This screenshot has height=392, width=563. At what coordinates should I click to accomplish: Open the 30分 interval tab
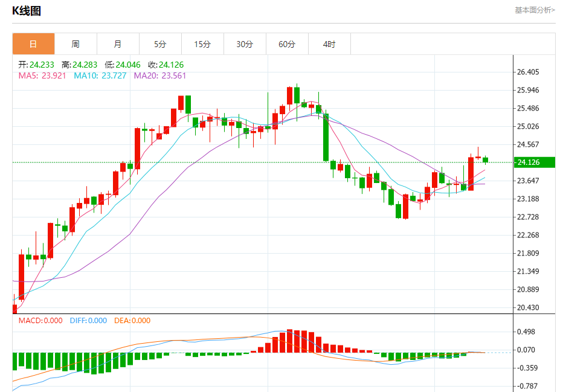pyautogui.click(x=245, y=44)
